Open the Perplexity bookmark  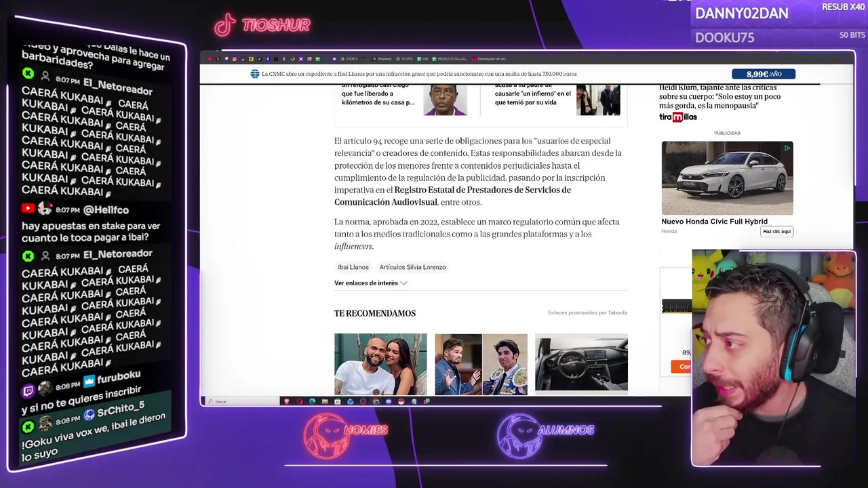point(382,59)
